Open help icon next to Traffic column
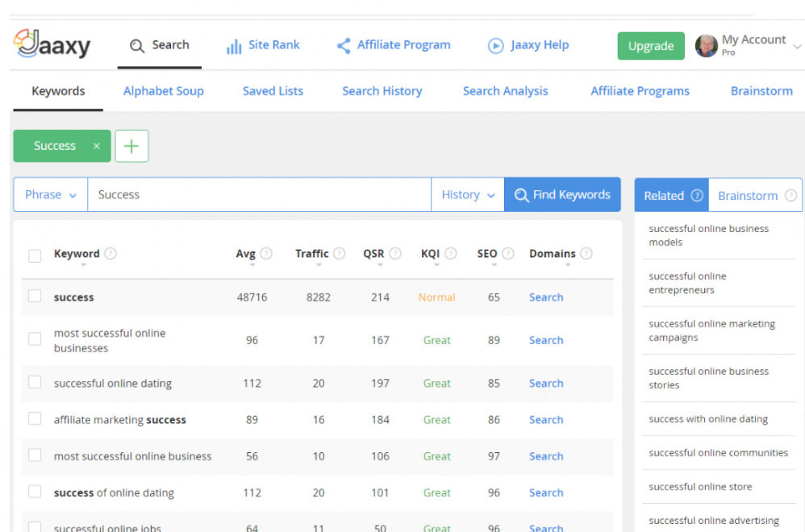The image size is (805, 532). 339,253
